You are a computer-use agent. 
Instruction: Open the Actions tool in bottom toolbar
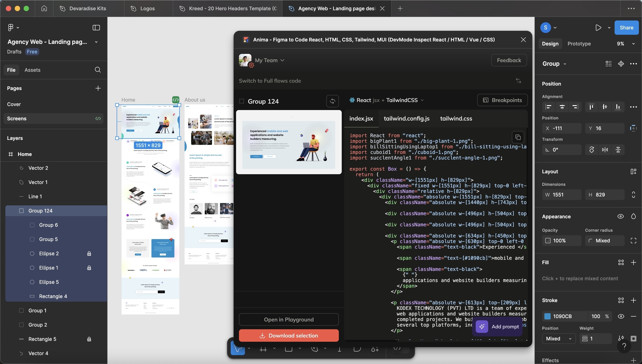[375, 349]
